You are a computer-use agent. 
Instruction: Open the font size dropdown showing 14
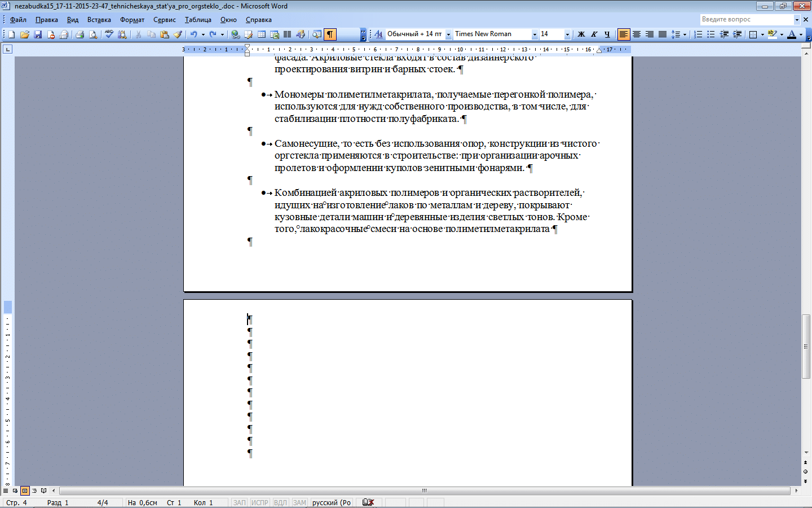(567, 34)
